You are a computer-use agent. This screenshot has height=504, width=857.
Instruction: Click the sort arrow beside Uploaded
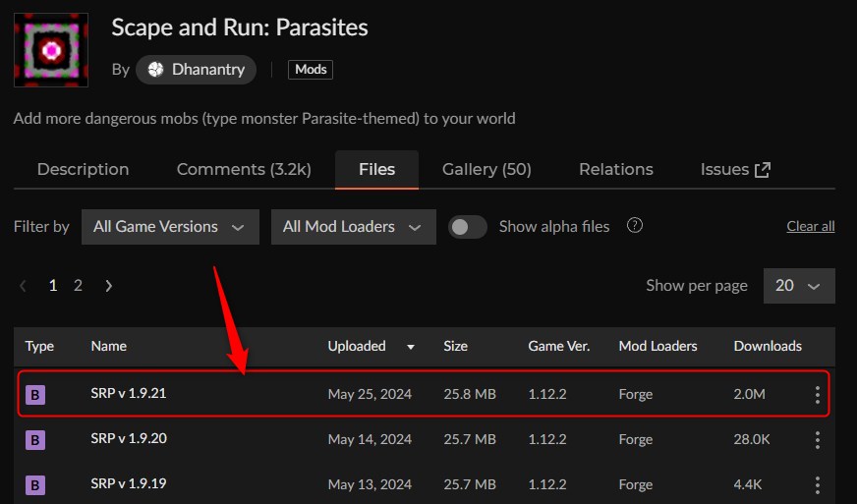pyautogui.click(x=411, y=347)
